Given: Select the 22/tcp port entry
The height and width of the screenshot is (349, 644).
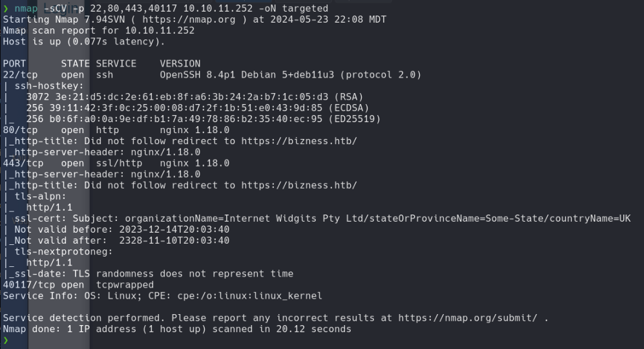Looking at the screenshot, I should [x=20, y=75].
